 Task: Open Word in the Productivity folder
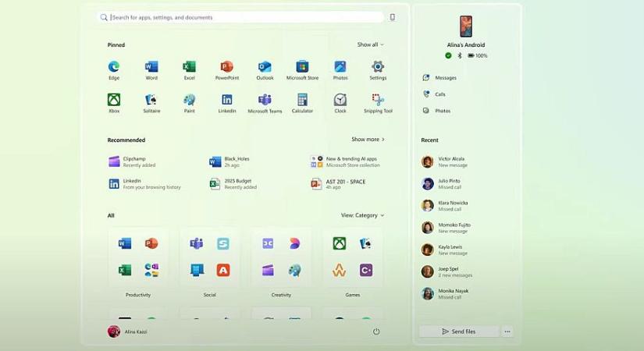[125, 243]
